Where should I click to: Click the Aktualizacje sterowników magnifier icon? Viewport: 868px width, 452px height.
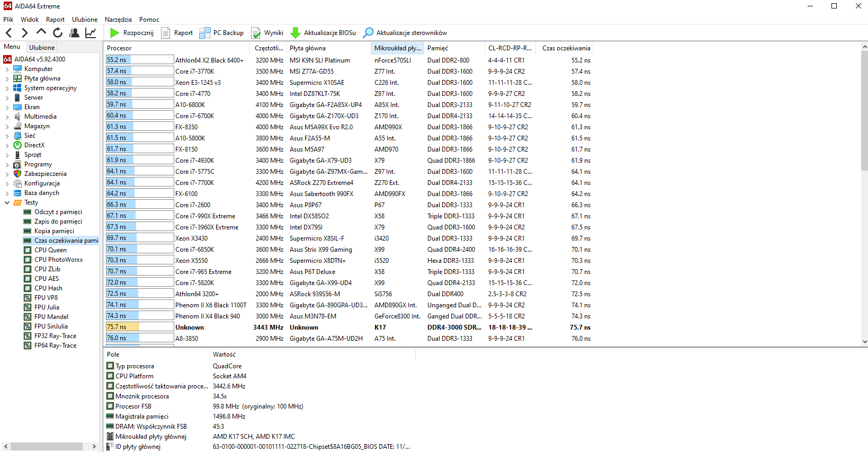tap(368, 33)
